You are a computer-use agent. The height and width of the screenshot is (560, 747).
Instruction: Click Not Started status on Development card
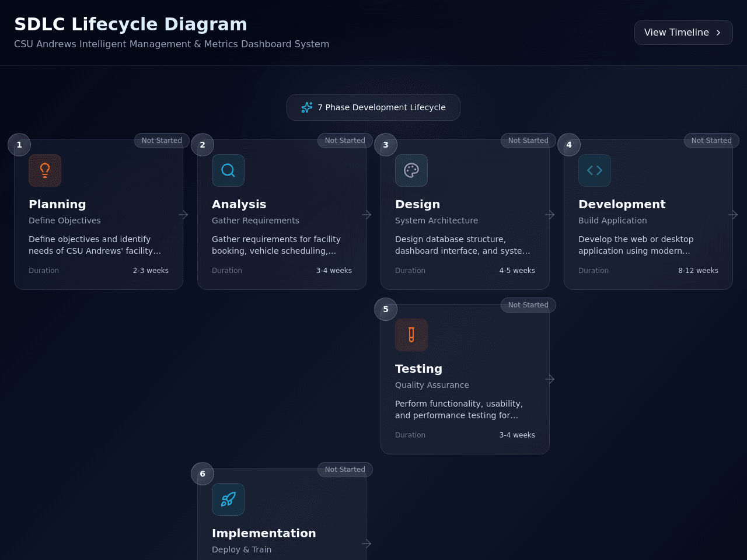pos(711,141)
